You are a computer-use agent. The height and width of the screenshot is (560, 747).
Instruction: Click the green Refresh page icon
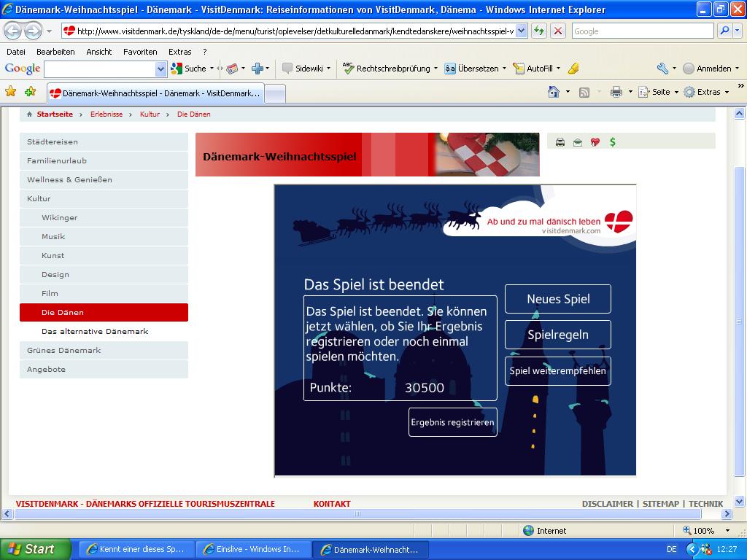538,31
